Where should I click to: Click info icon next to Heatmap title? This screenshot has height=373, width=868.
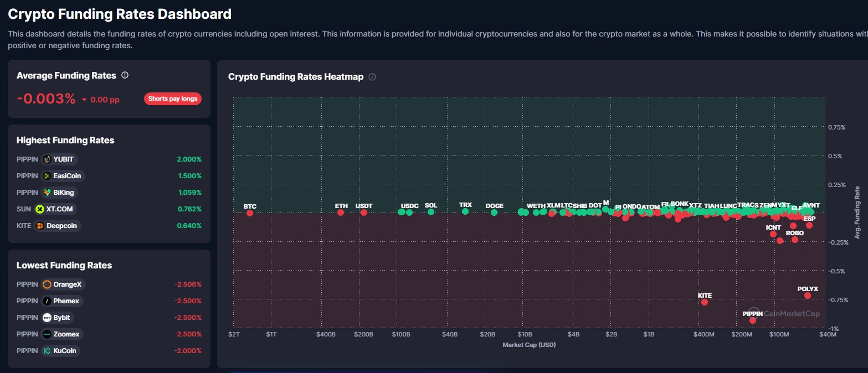click(372, 77)
